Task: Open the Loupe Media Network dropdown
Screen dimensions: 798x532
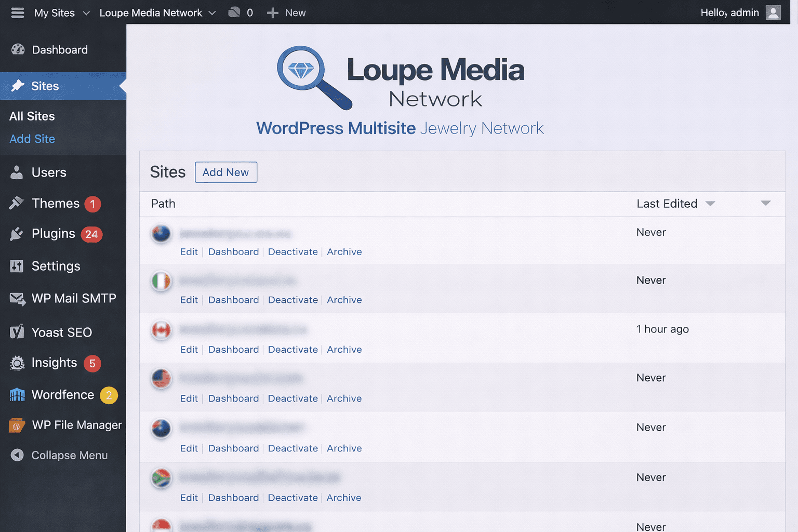Action: pos(156,12)
